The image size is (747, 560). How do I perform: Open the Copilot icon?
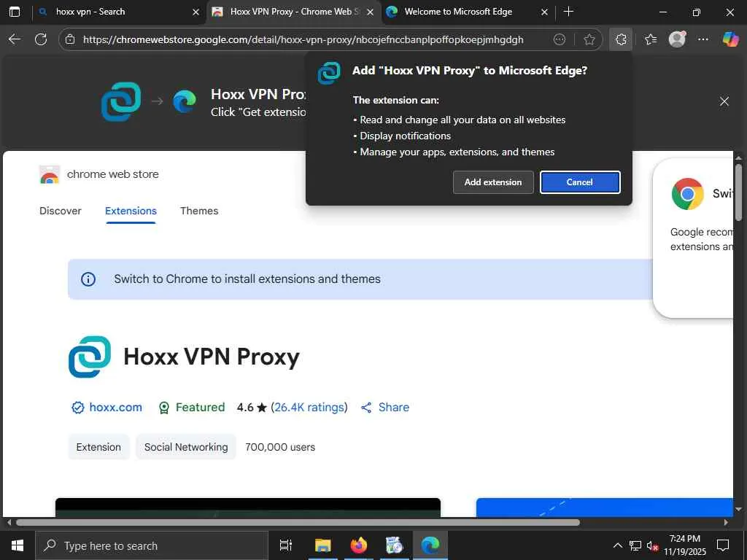click(x=730, y=39)
